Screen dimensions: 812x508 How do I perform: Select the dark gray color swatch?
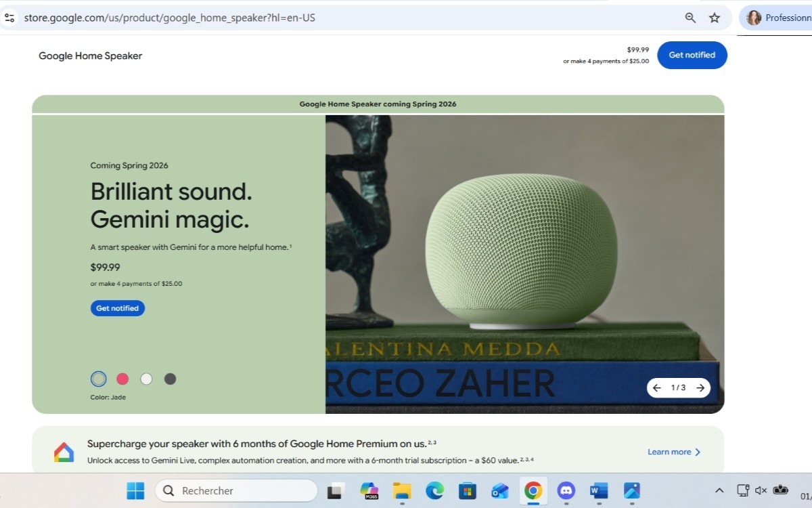[x=170, y=379]
